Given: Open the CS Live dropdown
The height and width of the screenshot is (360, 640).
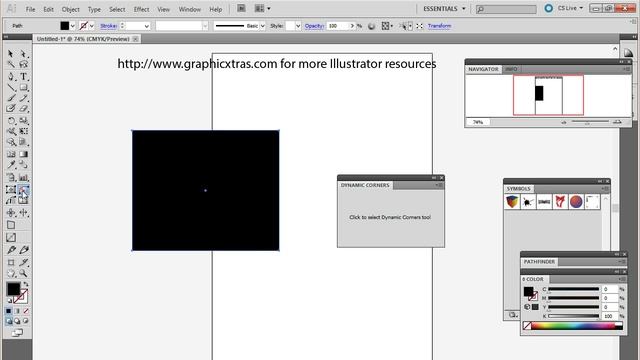Looking at the screenshot, I should coord(571,8).
